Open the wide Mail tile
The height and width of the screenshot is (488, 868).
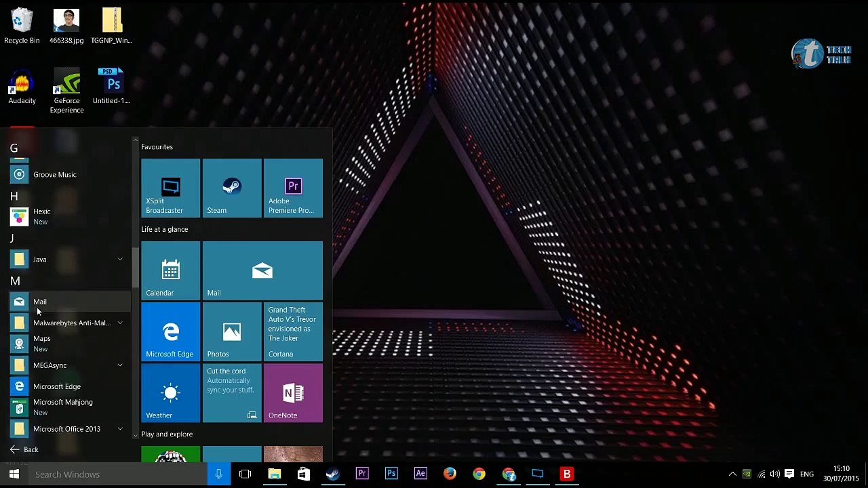coord(262,270)
